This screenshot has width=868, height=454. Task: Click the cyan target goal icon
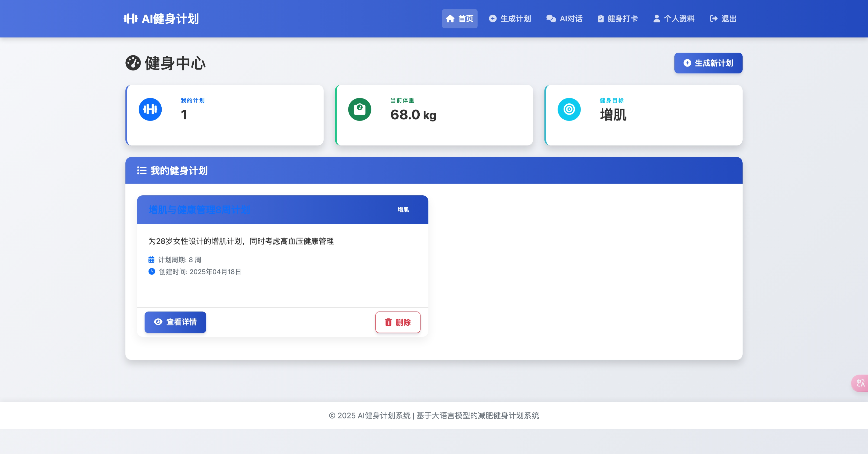point(569,109)
